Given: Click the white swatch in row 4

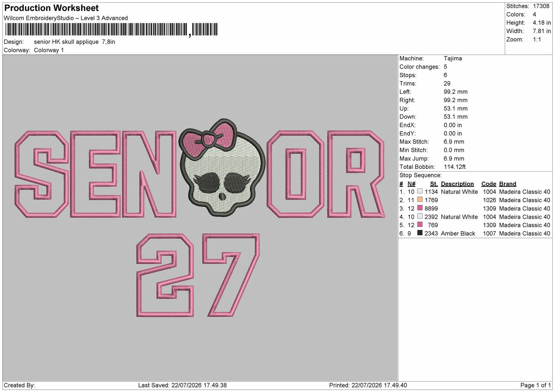Looking at the screenshot, I should (x=420, y=217).
